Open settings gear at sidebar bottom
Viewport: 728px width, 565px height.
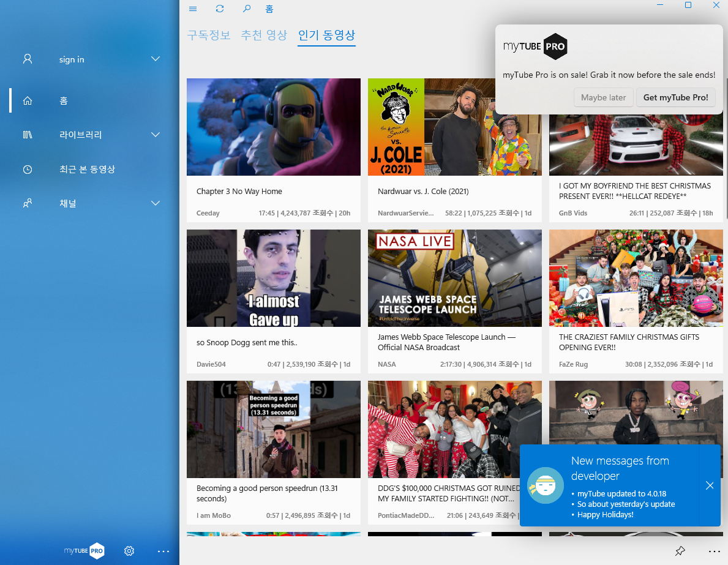(x=129, y=551)
